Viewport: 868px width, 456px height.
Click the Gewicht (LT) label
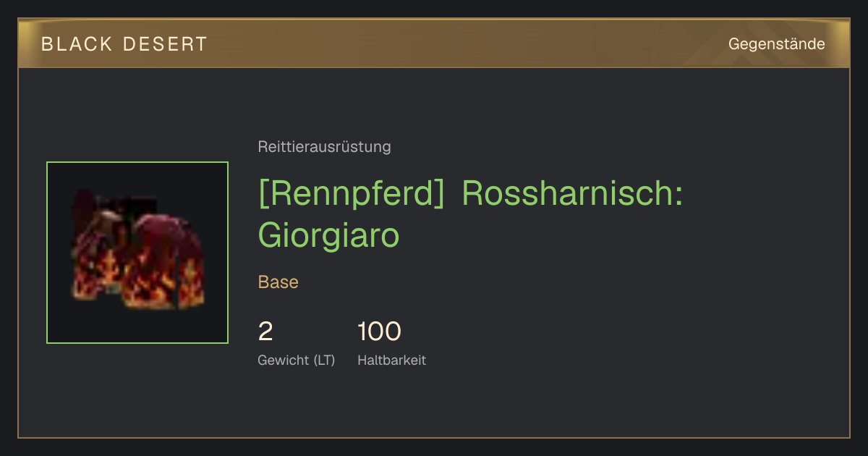click(x=297, y=360)
